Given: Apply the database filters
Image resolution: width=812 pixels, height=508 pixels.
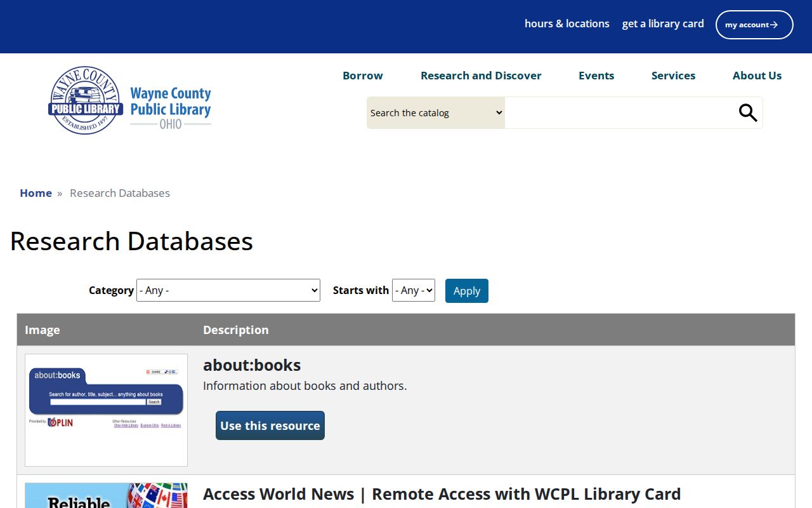Looking at the screenshot, I should click(467, 291).
